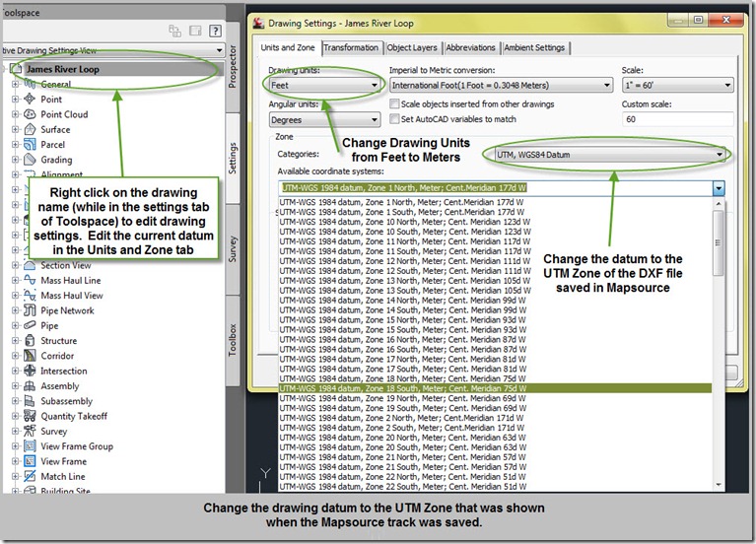This screenshot has width=756, height=544.
Task: Enable Scale objects inserted from other drawings
Action: (394, 103)
